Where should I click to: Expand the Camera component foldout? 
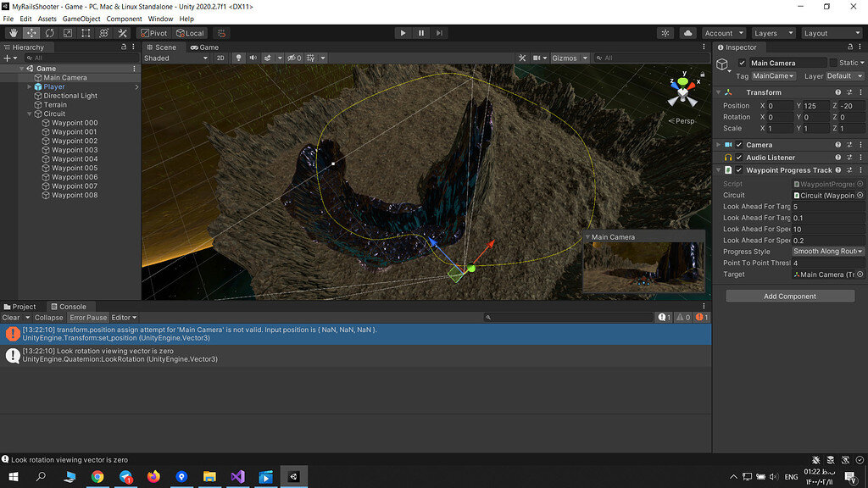pyautogui.click(x=719, y=145)
